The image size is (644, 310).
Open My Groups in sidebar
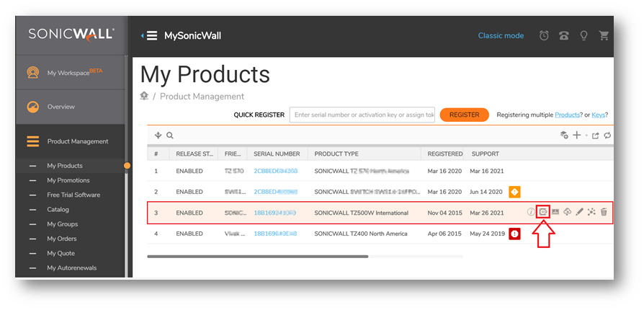click(62, 224)
